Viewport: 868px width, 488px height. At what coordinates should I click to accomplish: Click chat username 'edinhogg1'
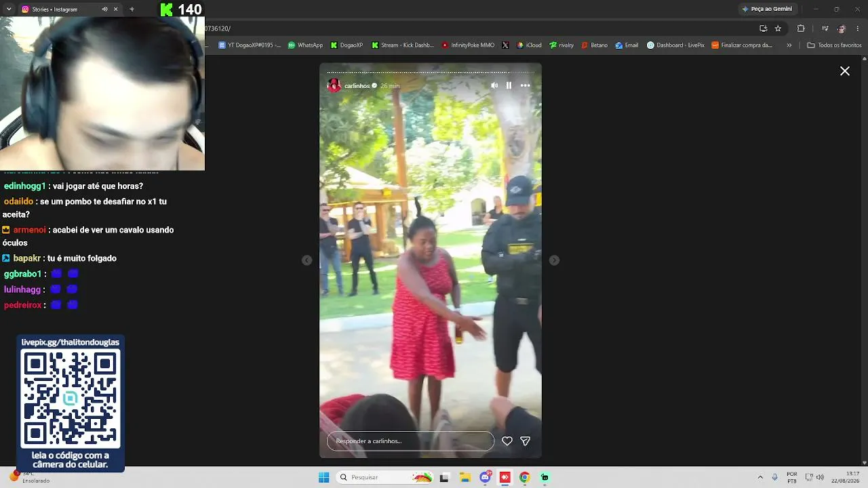[25, 186]
